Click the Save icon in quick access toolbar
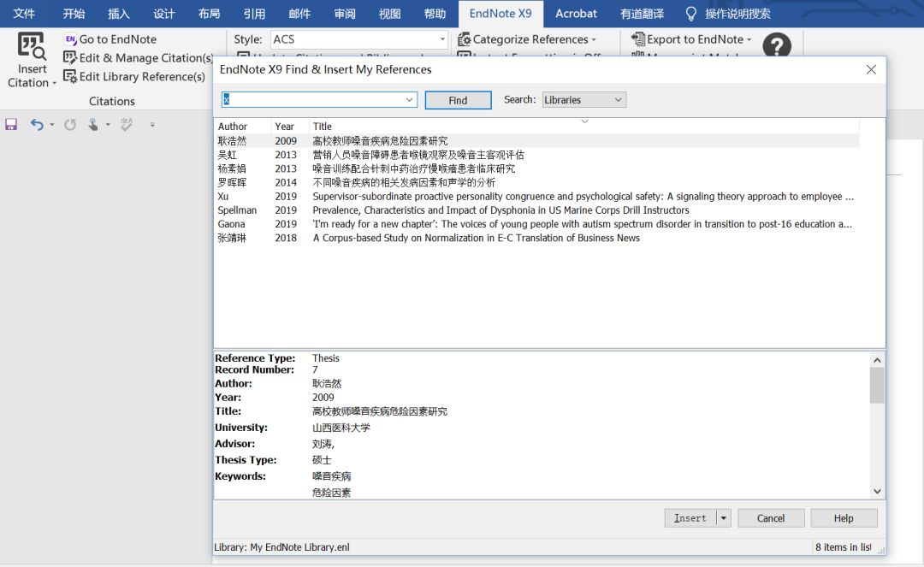This screenshot has height=567, width=924. [11, 124]
